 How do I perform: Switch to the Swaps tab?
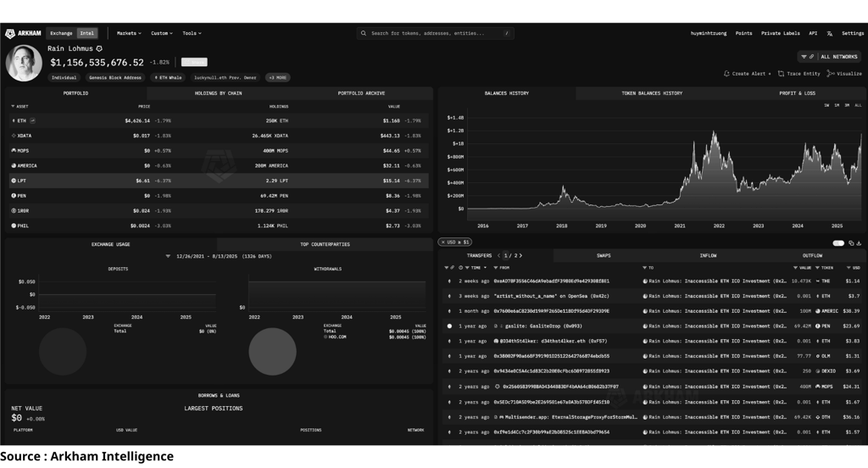coord(604,256)
